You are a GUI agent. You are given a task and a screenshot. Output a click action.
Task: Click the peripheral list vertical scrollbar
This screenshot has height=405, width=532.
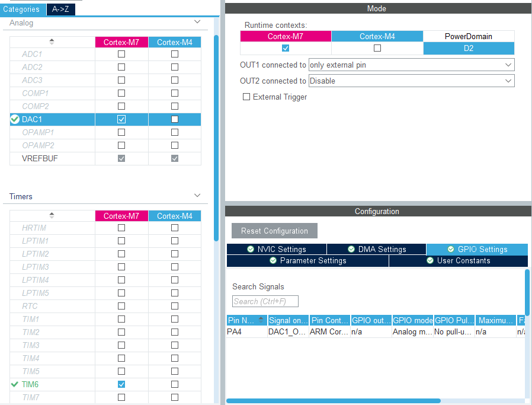click(x=216, y=138)
